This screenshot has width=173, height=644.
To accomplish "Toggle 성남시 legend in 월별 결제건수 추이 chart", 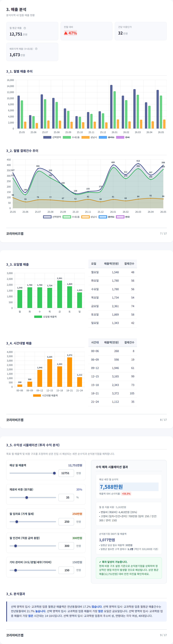I will [x=89, y=217].
